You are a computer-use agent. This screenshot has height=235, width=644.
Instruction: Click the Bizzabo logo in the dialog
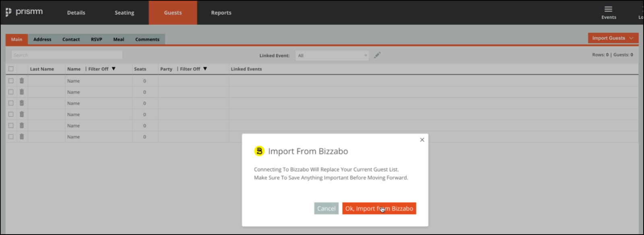[x=259, y=151]
